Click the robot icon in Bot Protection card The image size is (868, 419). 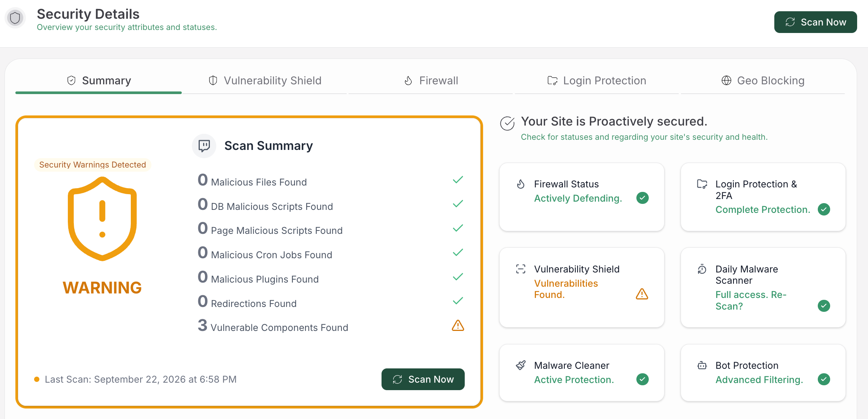pyautogui.click(x=702, y=365)
